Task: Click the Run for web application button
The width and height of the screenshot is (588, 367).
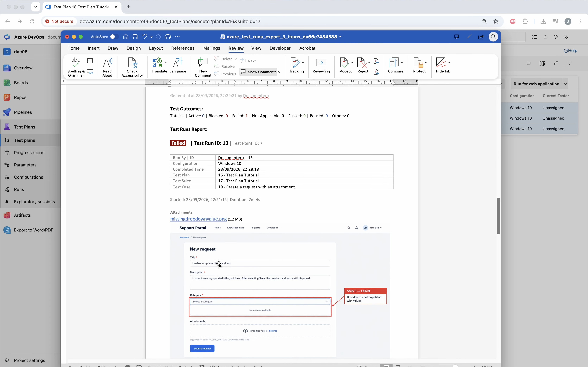Action: pyautogui.click(x=536, y=84)
